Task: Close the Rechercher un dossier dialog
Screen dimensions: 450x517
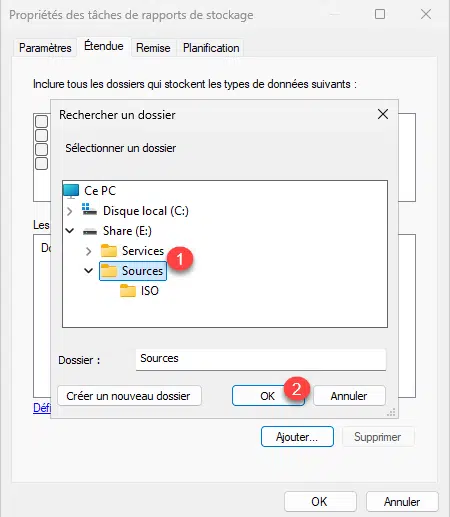Action: [383, 114]
